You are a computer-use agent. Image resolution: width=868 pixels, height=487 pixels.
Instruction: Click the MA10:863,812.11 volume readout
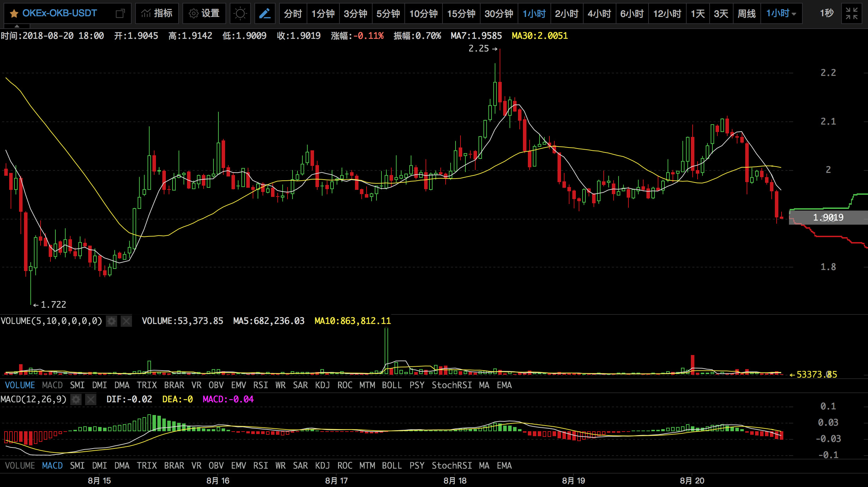pyautogui.click(x=352, y=321)
